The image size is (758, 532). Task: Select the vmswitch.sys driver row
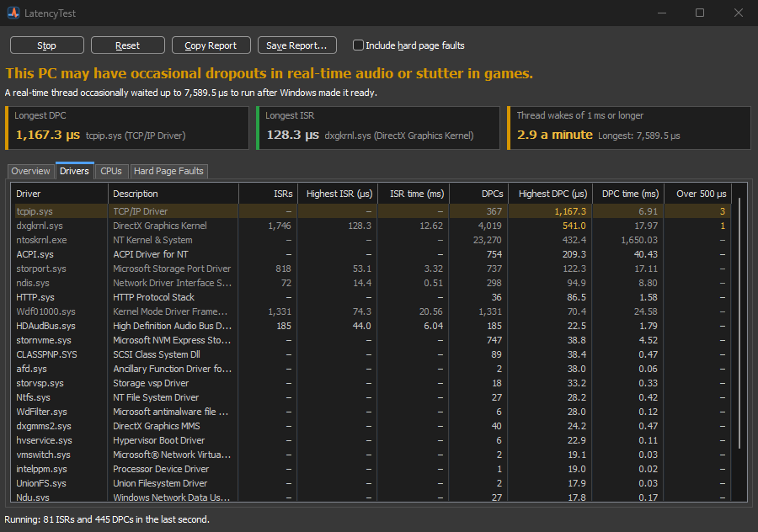(371, 455)
